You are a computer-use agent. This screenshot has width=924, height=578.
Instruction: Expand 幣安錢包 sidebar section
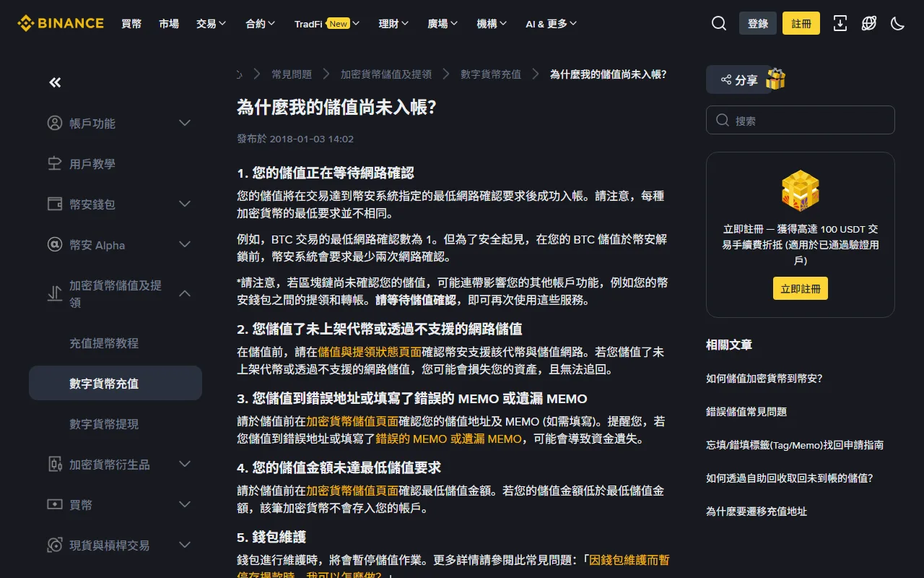tap(185, 204)
